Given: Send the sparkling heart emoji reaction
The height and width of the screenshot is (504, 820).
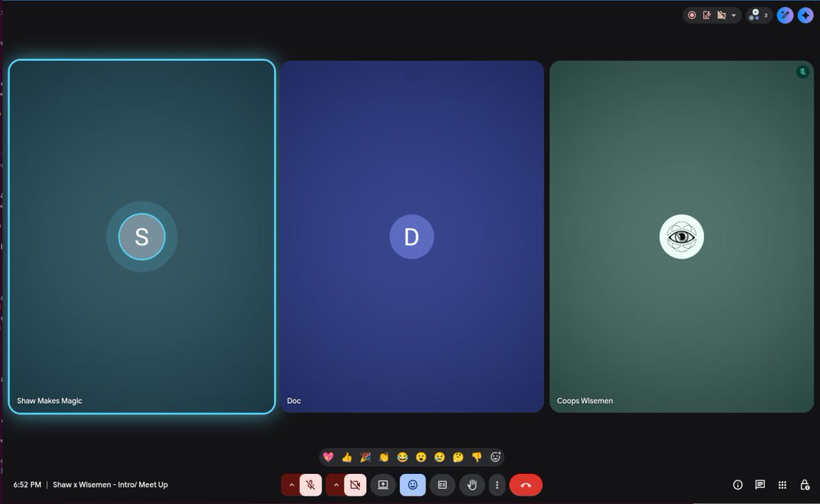Looking at the screenshot, I should tap(328, 457).
